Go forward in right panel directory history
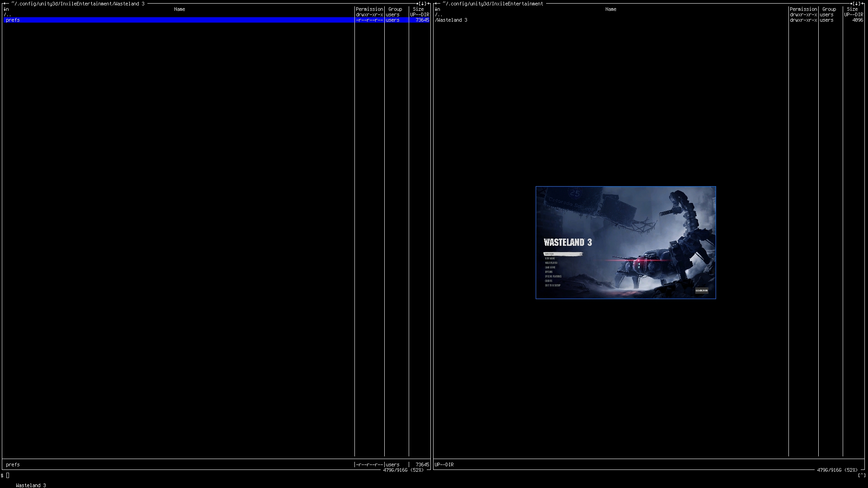The height and width of the screenshot is (488, 868). (862, 4)
